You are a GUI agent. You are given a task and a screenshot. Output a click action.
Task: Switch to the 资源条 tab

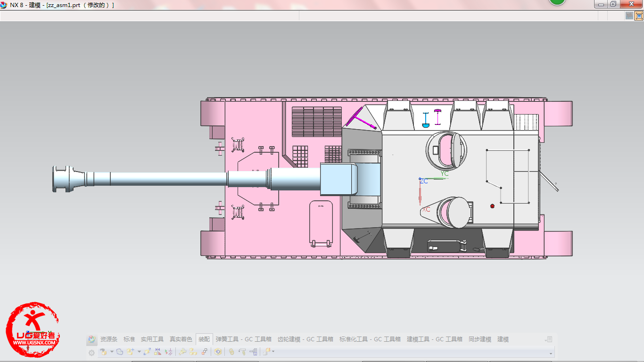(x=109, y=339)
